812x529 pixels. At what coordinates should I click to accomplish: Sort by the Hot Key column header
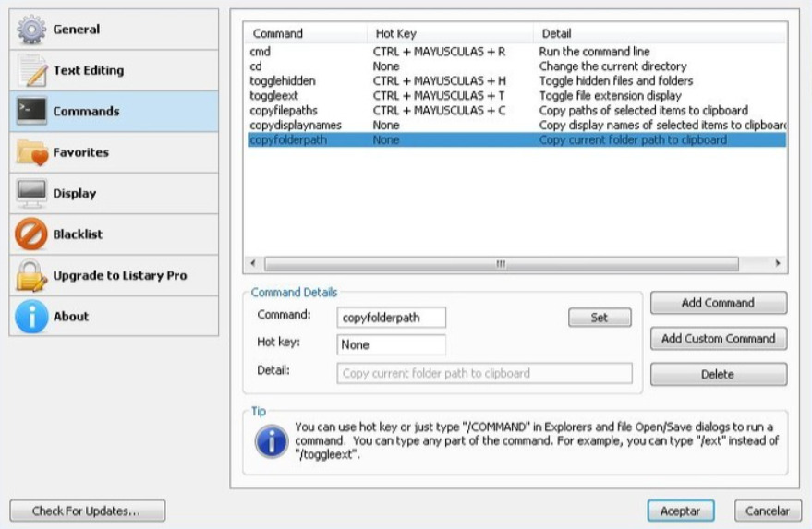450,33
